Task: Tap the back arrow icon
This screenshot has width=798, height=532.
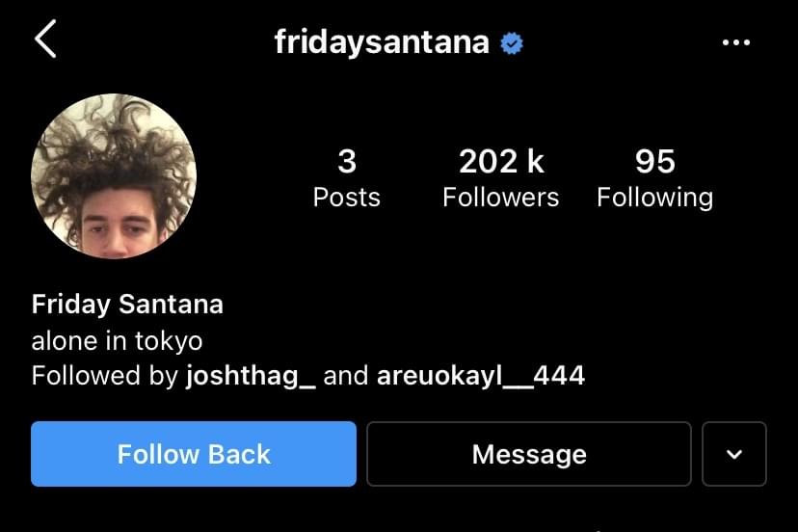Action: tap(46, 39)
